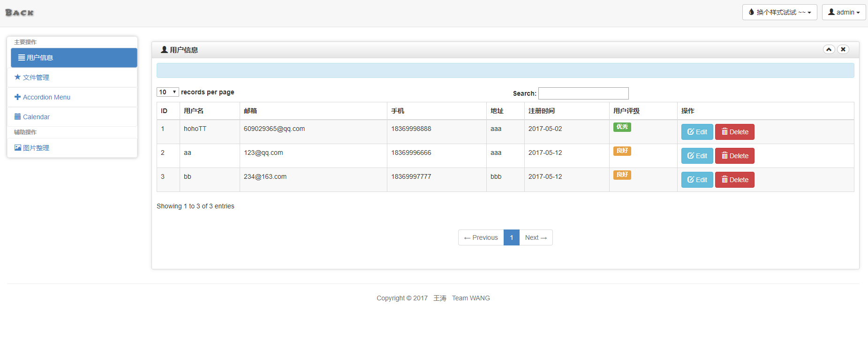The image size is (868, 344).
Task: Click the email 123@qq.com
Action: coord(264,153)
